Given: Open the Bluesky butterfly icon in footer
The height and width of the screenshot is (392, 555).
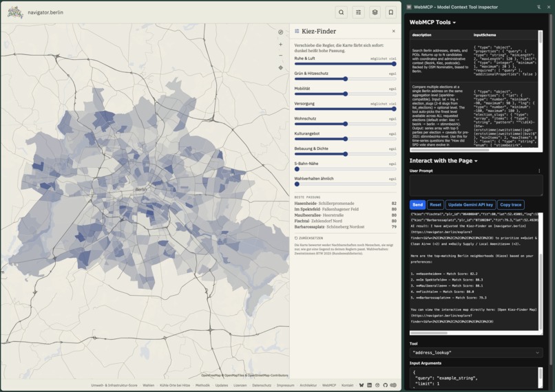Looking at the screenshot, I should pos(362,385).
